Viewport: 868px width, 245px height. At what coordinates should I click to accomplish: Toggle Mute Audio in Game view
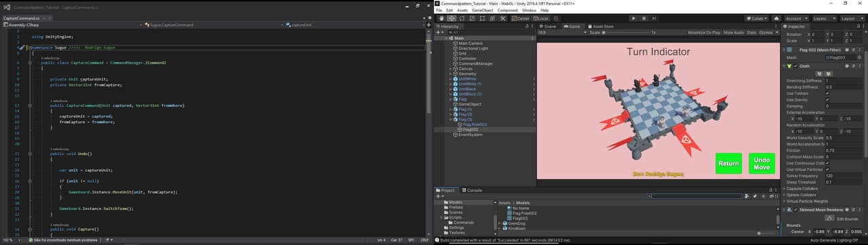(734, 32)
